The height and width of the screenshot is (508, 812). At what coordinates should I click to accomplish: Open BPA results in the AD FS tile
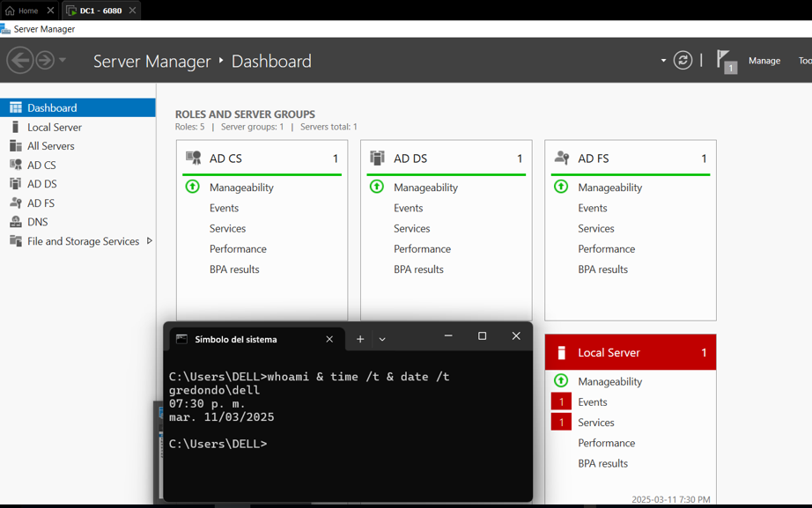[602, 269]
